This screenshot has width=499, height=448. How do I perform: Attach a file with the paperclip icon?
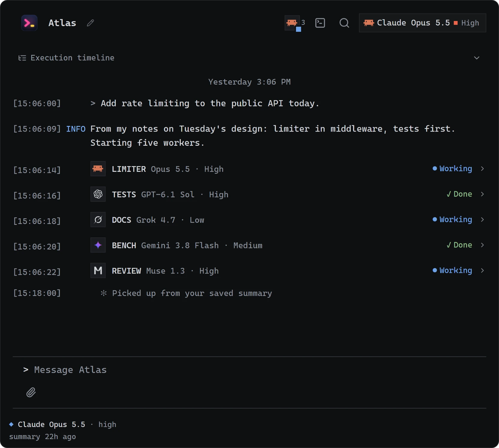(31, 393)
